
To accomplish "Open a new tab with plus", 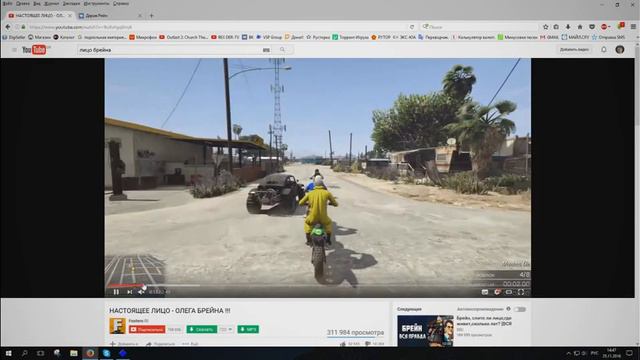I will [x=151, y=16].
